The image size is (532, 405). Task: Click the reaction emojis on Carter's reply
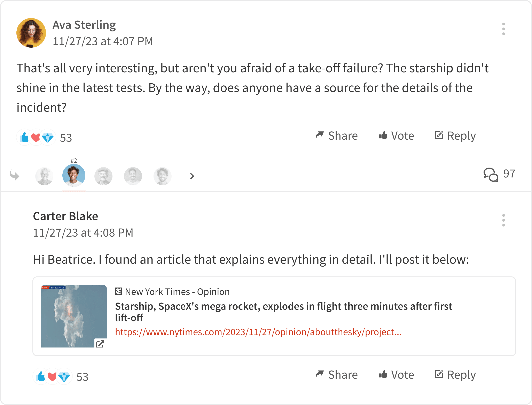(53, 376)
